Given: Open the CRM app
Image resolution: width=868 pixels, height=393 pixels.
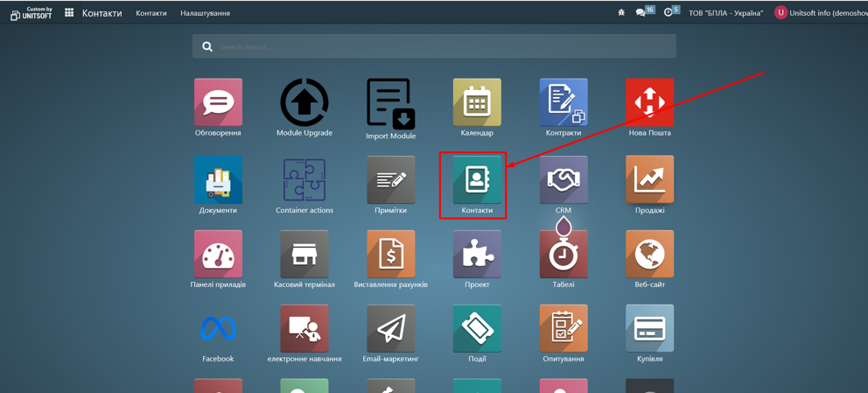Looking at the screenshot, I should click(x=563, y=180).
